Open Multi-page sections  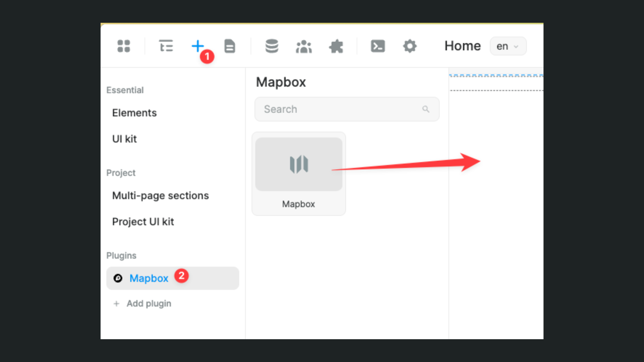[160, 195]
